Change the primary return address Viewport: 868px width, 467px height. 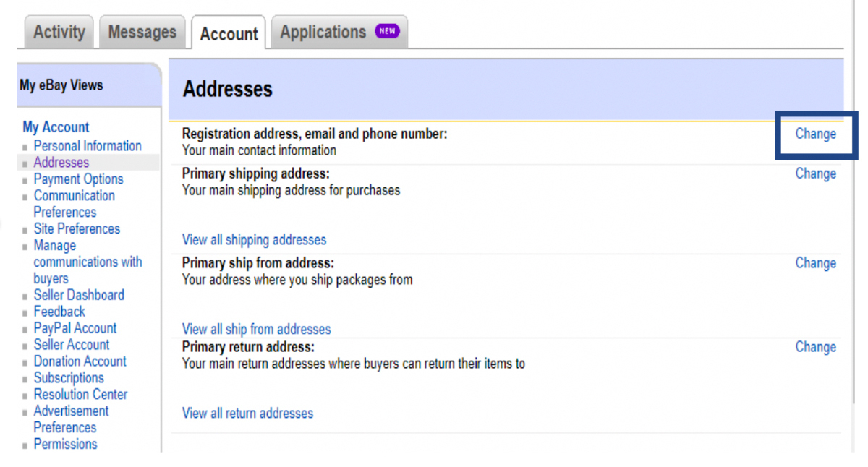point(816,347)
